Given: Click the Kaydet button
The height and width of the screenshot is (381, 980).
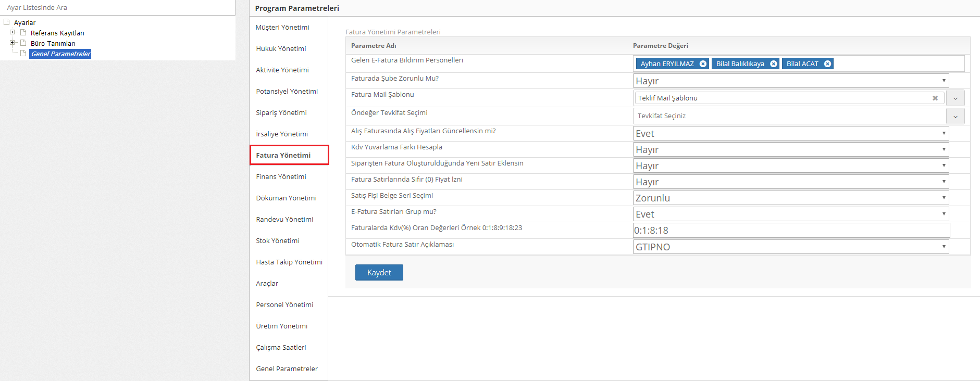Looking at the screenshot, I should [379, 272].
